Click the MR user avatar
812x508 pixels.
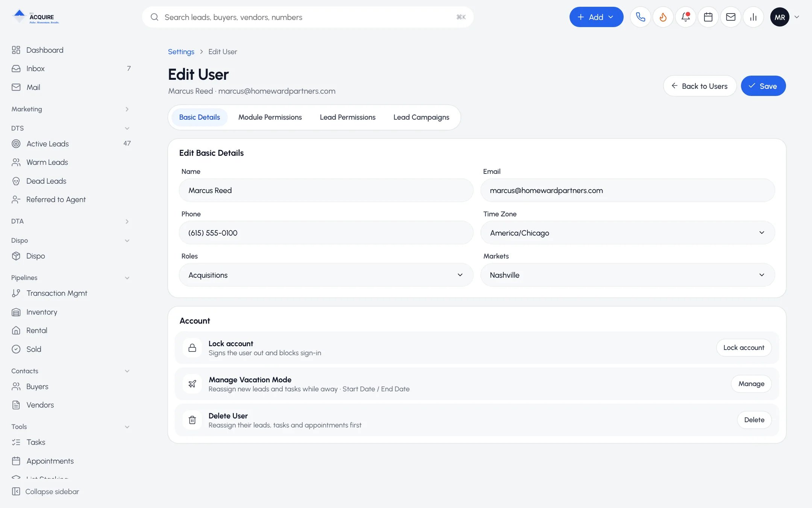(780, 17)
